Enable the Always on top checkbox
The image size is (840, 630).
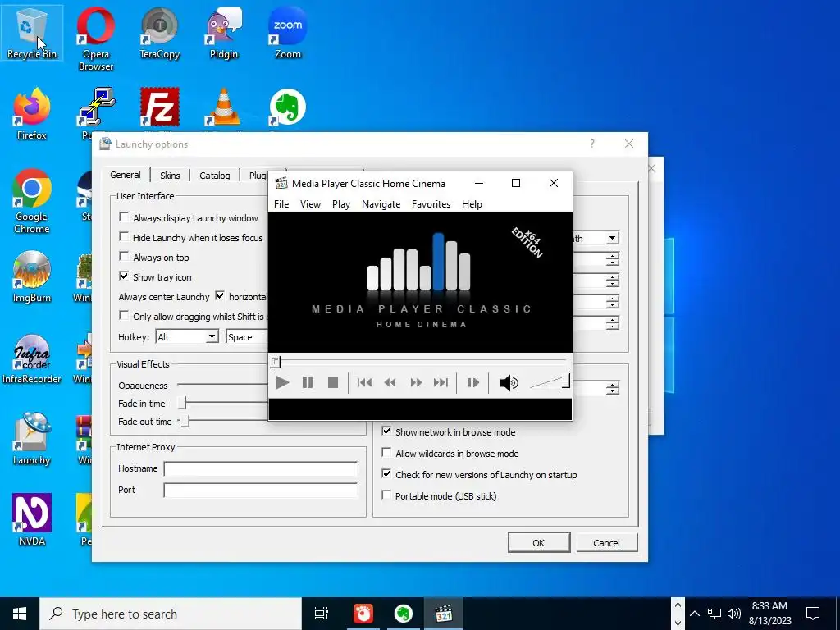coord(124,257)
